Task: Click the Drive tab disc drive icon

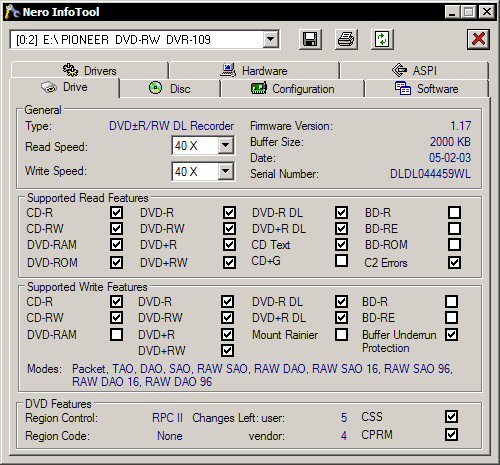Action: coord(49,87)
